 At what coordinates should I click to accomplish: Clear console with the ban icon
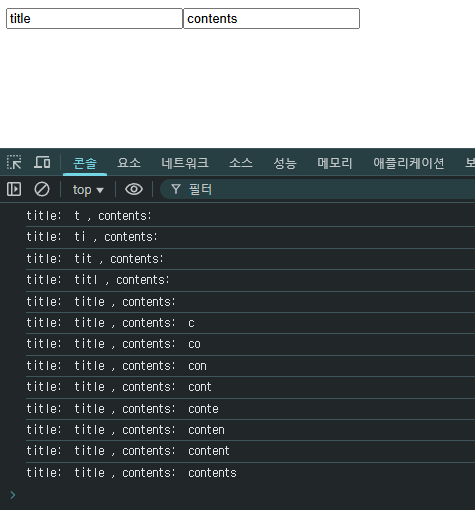click(x=42, y=189)
